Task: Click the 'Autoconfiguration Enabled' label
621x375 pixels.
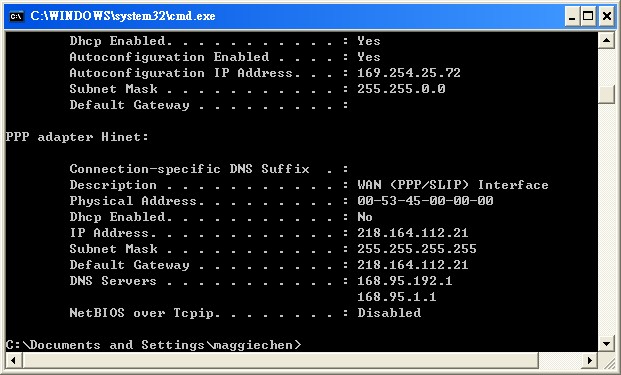Action: click(169, 57)
